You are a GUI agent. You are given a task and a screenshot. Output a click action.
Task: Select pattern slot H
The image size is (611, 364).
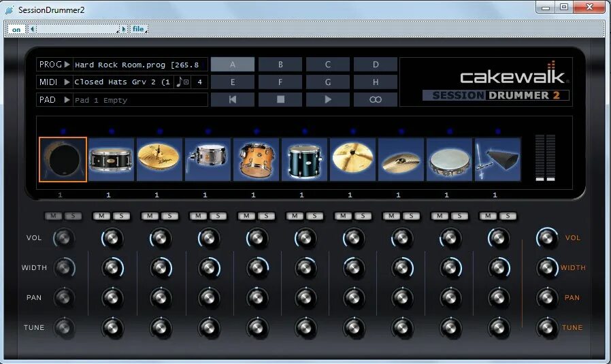pyautogui.click(x=376, y=82)
